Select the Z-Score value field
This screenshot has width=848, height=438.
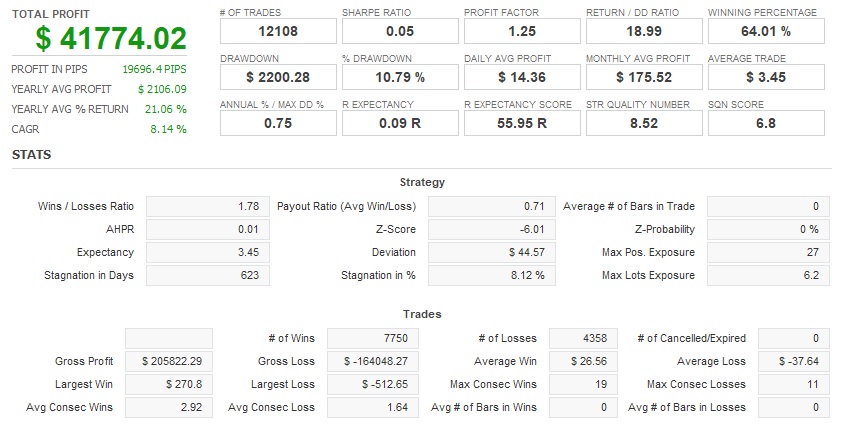click(491, 230)
